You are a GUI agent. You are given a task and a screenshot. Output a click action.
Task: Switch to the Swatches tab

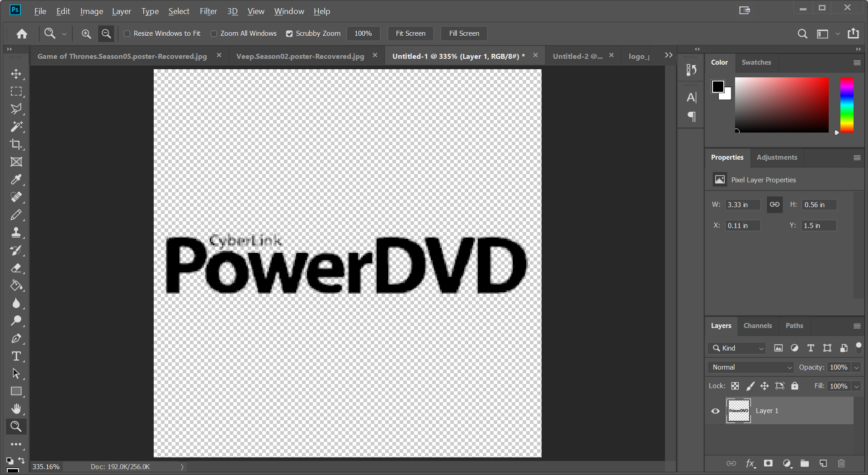point(756,62)
